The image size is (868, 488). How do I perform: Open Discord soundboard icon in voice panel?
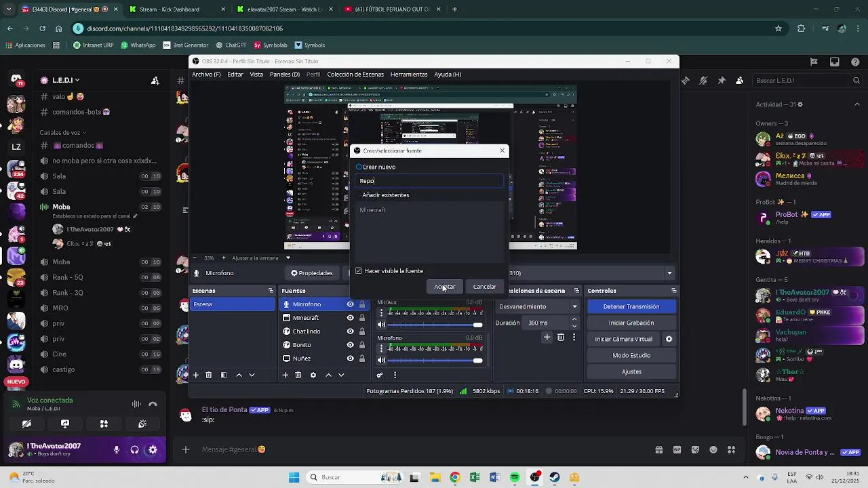click(142, 424)
